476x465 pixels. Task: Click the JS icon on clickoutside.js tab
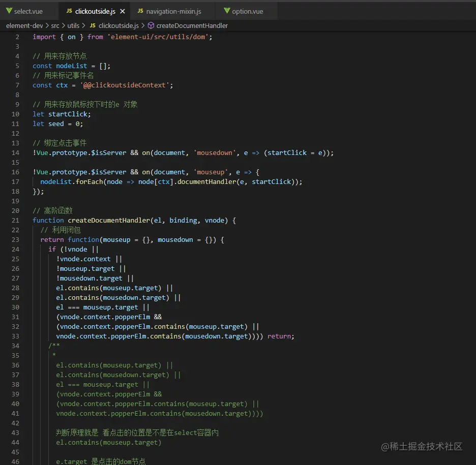coord(69,11)
